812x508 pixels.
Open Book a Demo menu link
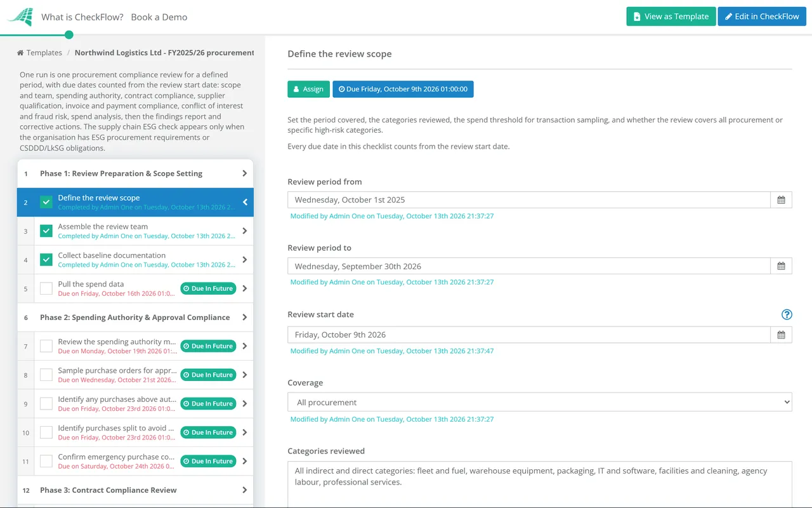[159, 17]
